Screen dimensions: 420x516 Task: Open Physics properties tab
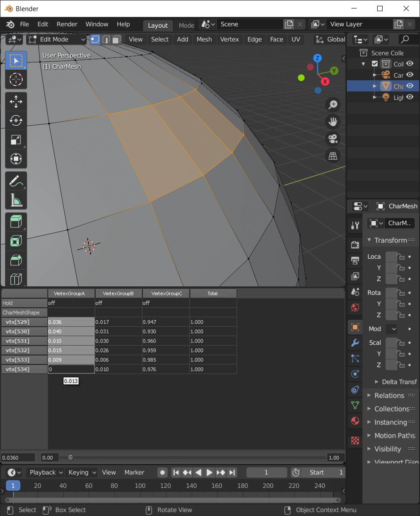click(355, 374)
